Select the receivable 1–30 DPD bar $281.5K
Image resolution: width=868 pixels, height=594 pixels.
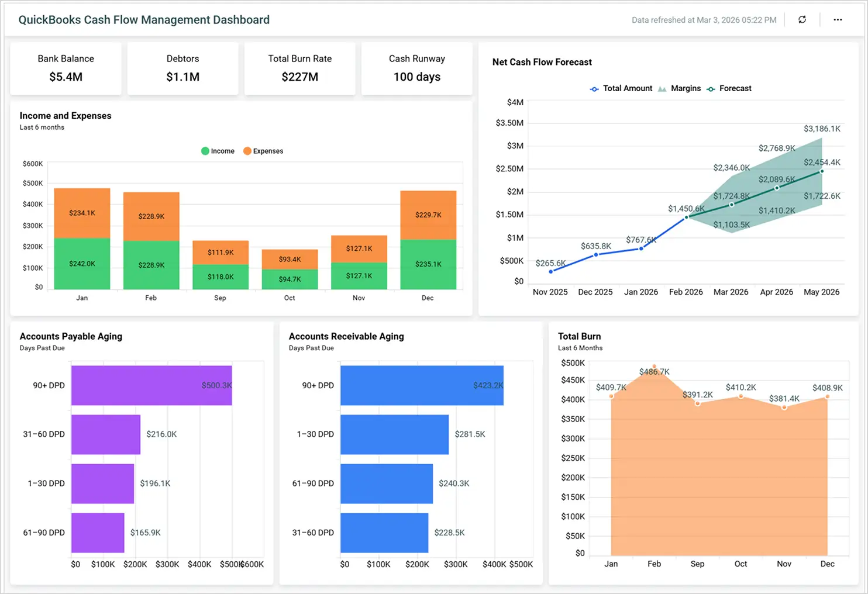pos(394,434)
